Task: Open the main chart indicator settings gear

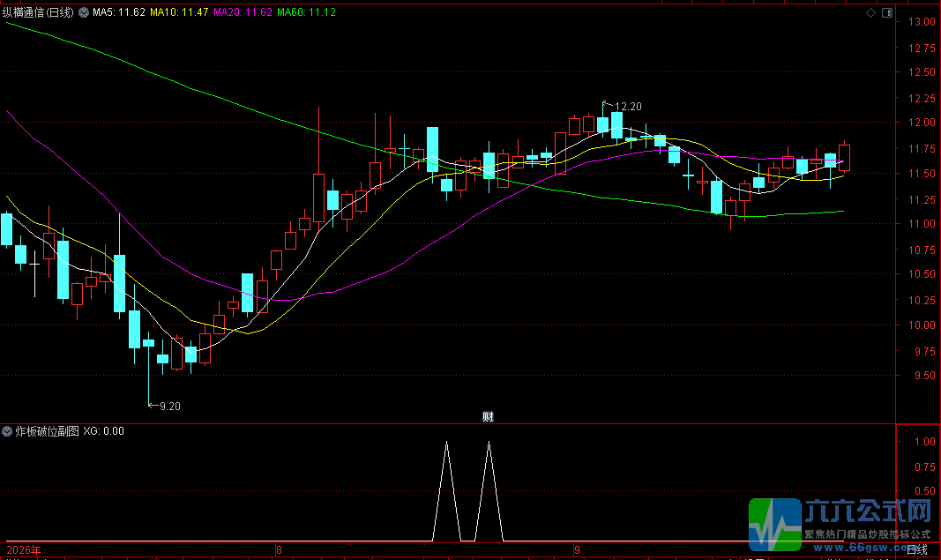Action: [84, 12]
